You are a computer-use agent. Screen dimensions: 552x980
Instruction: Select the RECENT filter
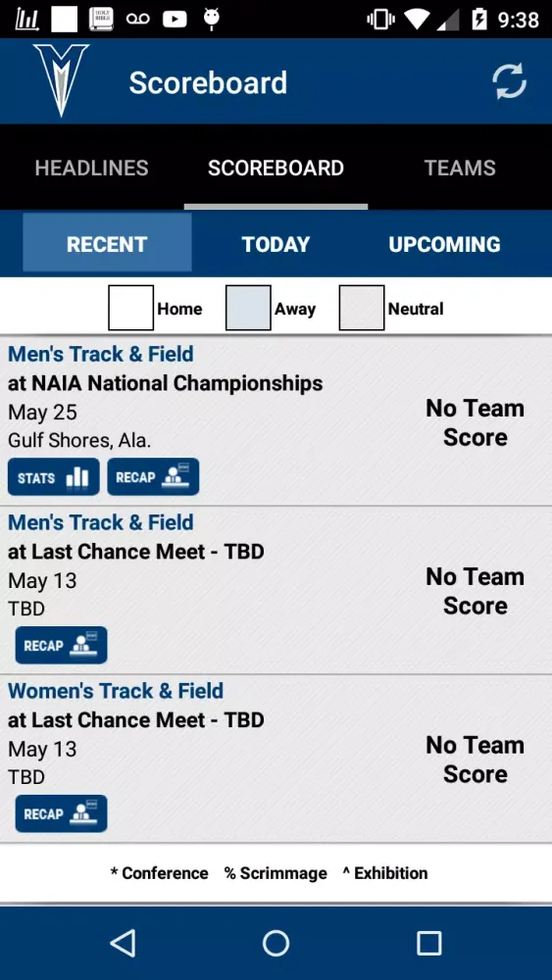[107, 244]
